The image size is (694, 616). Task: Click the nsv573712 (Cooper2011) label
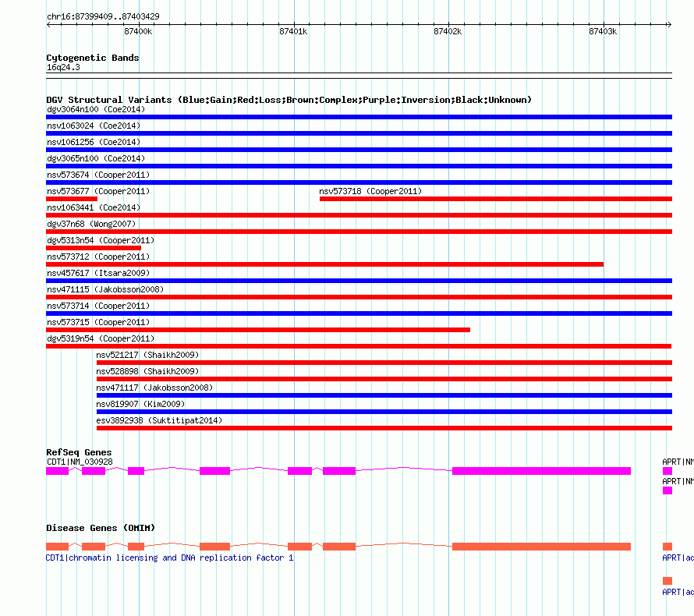(98, 257)
